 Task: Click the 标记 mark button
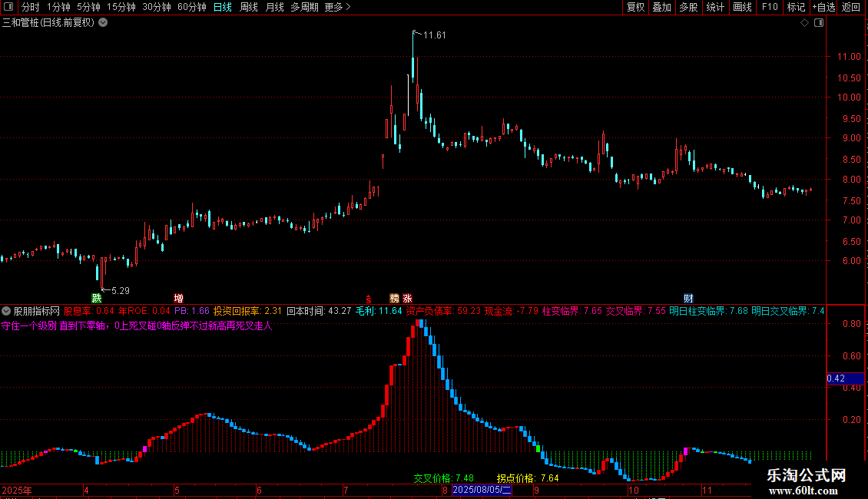coord(796,7)
